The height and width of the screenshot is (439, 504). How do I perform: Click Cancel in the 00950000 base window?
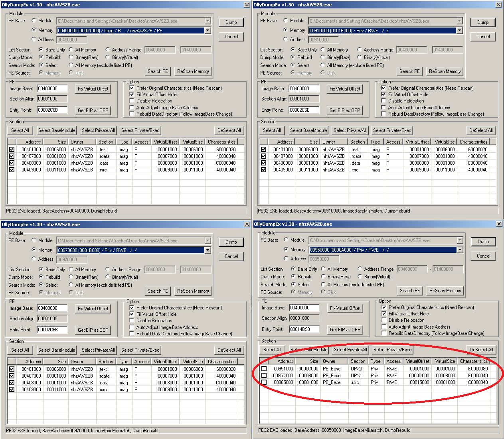(x=483, y=256)
